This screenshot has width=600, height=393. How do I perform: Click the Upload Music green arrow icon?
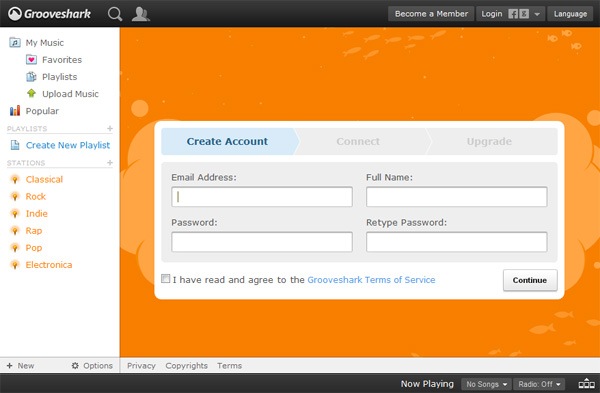click(x=31, y=94)
